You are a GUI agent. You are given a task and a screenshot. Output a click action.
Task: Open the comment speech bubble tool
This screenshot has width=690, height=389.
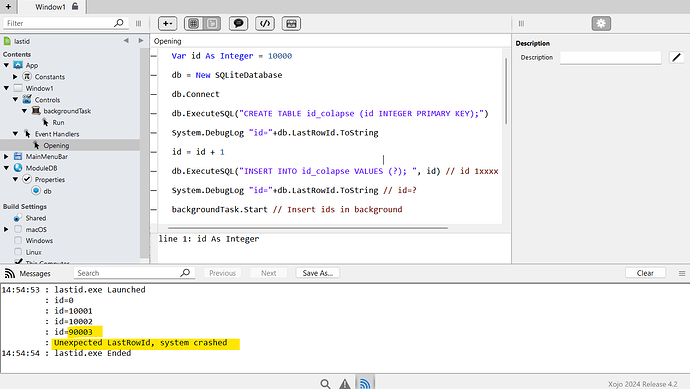(239, 23)
